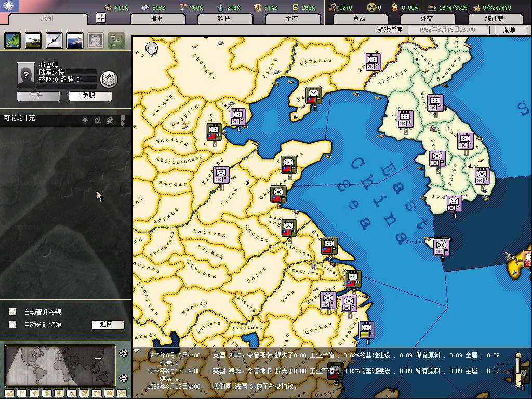Enable 自动晋升将领 checkbox

point(12,312)
